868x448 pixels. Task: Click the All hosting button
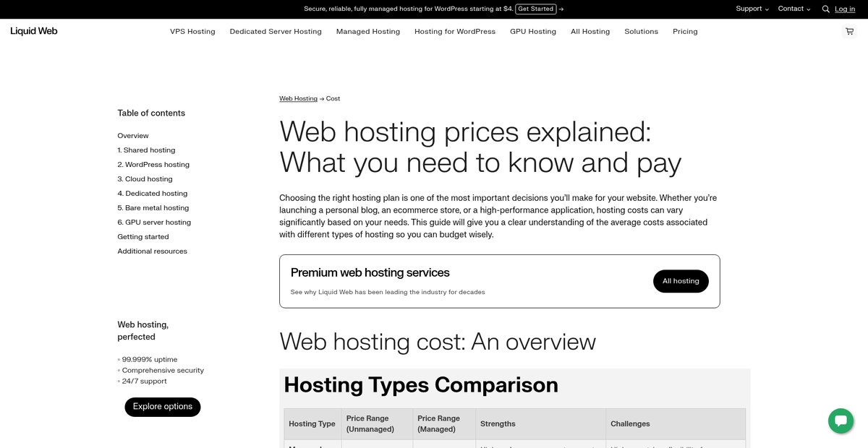[681, 281]
